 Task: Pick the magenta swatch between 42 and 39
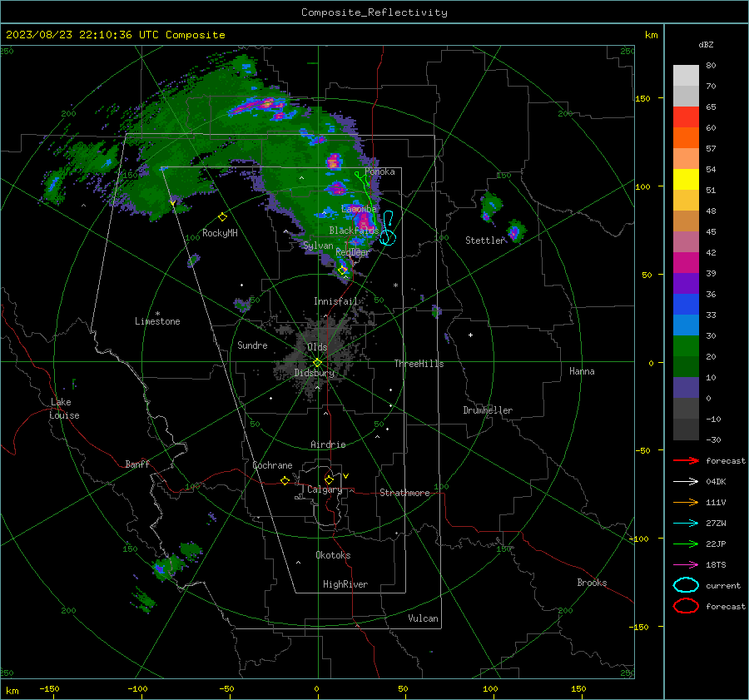(x=686, y=263)
